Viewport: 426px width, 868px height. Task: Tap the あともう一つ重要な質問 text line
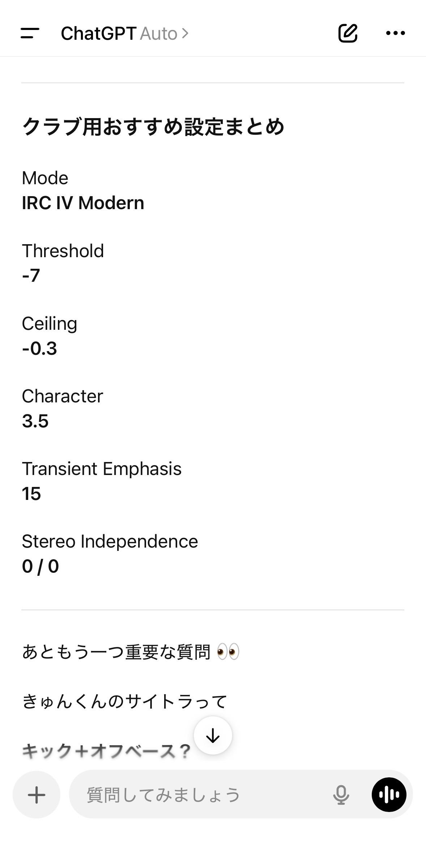116,652
